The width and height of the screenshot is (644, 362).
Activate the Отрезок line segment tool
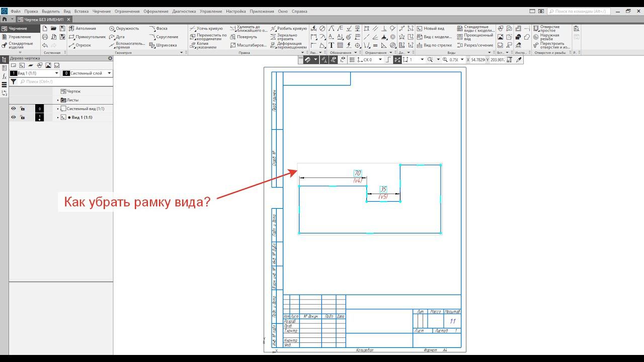click(x=80, y=45)
